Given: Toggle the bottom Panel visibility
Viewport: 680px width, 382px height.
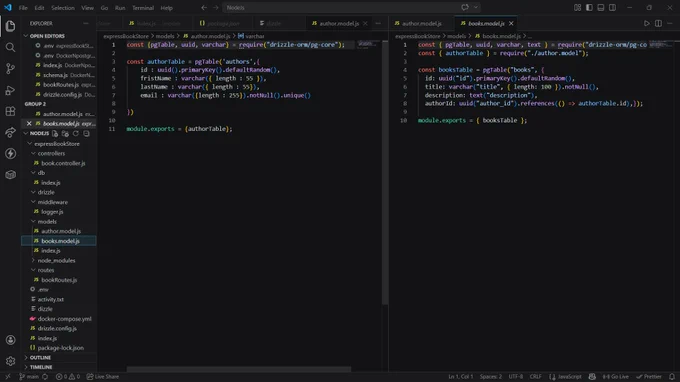Looking at the screenshot, I should click(x=601, y=7).
